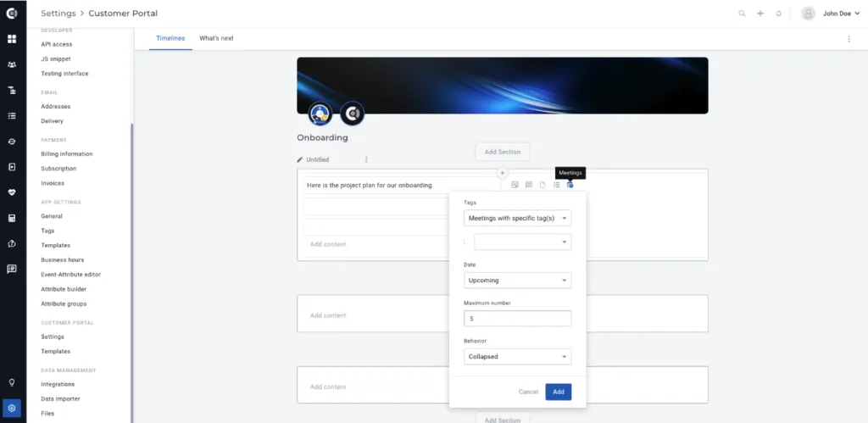This screenshot has height=423, width=868.
Task: Open the Date dropdown showing Upcoming
Action: 518,280
